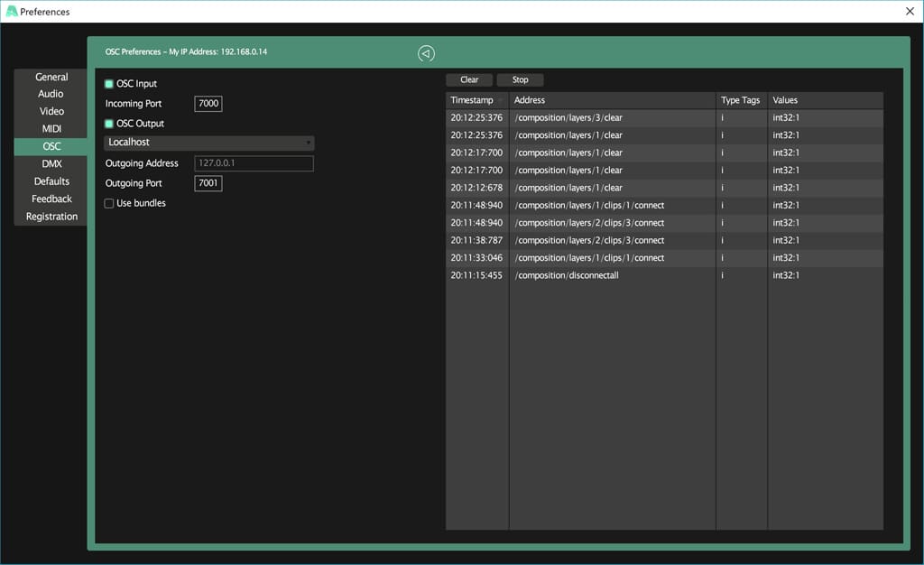Click the Outgoing Address field

[254, 163]
